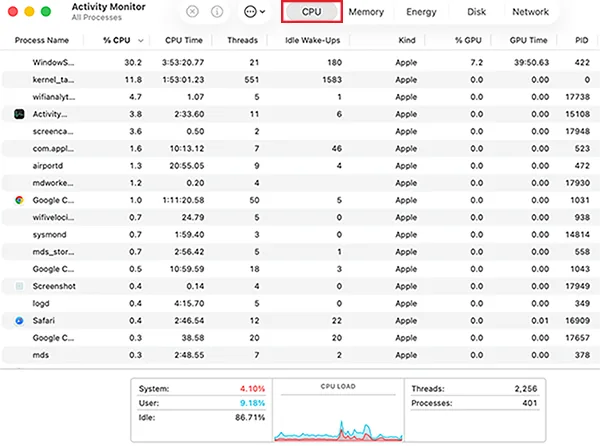
Task: Toggle the % CPU sort direction chevron
Action: click(141, 41)
